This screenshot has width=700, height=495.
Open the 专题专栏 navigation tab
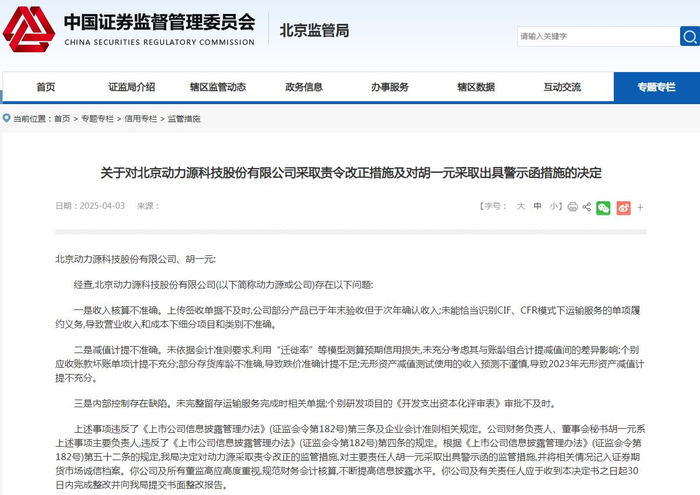pos(657,87)
